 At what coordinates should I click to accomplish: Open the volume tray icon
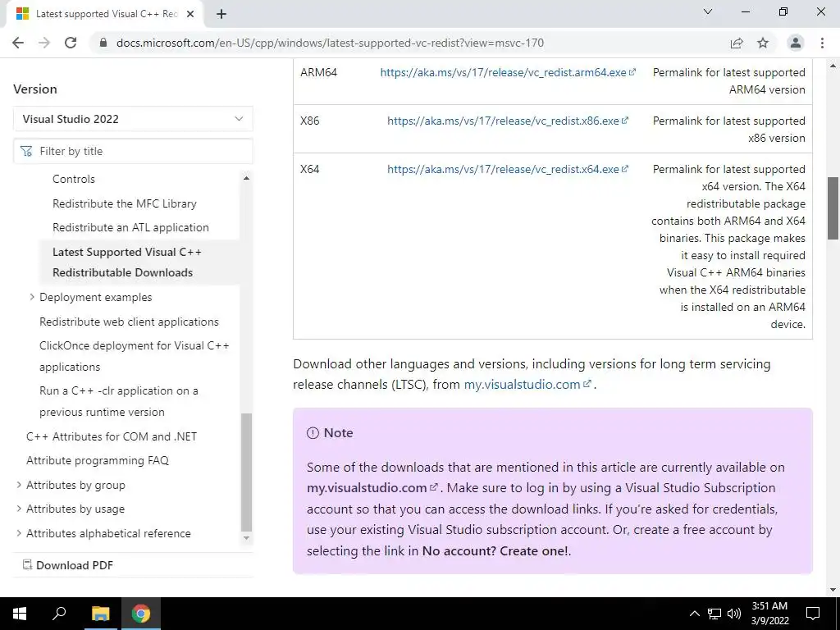coord(734,614)
